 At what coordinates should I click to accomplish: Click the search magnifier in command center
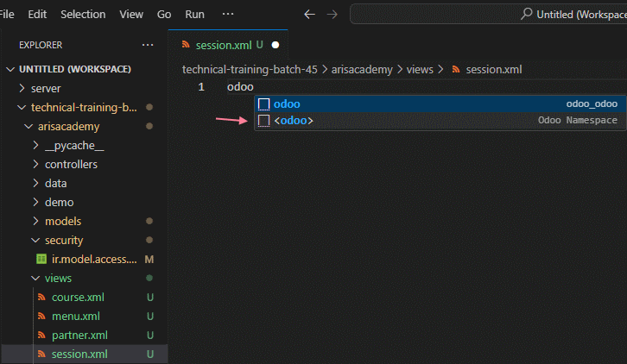pyautogui.click(x=527, y=14)
